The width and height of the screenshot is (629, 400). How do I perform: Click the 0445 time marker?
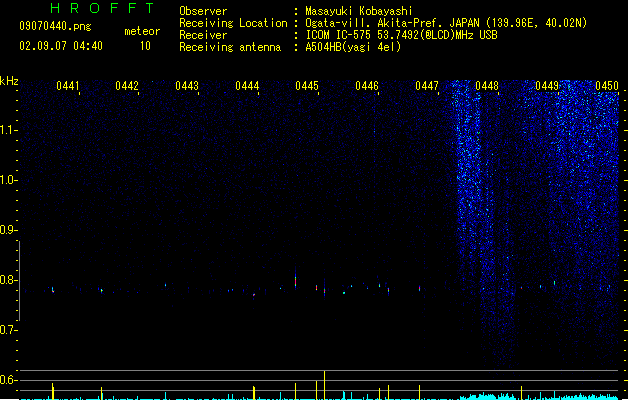click(307, 86)
